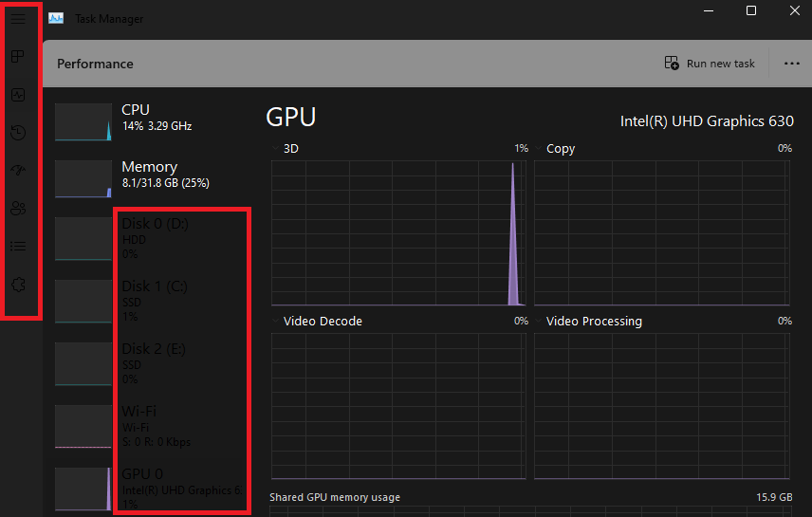Click the Wi-Fi mini graph thumbnail
The height and width of the screenshot is (517, 812).
tap(83, 426)
